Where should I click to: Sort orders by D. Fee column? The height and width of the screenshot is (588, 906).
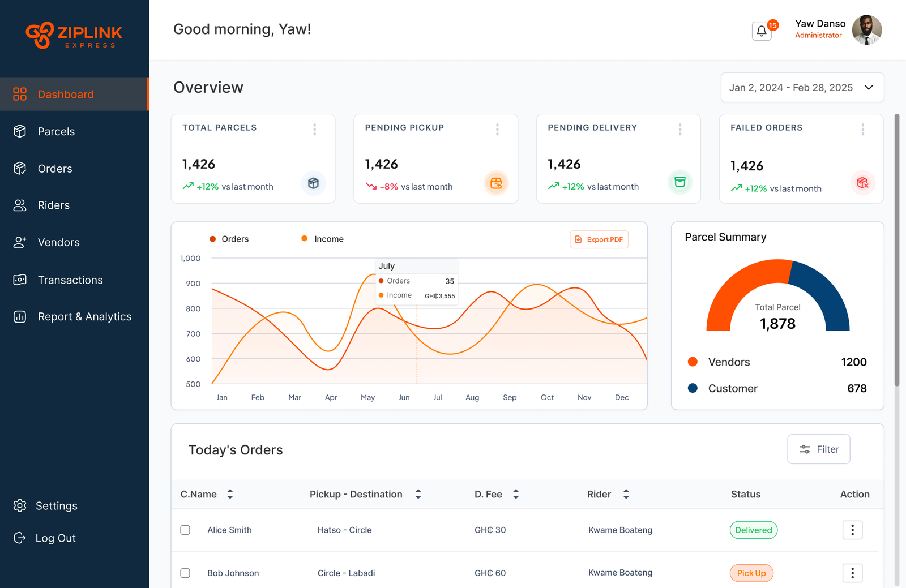coord(516,495)
